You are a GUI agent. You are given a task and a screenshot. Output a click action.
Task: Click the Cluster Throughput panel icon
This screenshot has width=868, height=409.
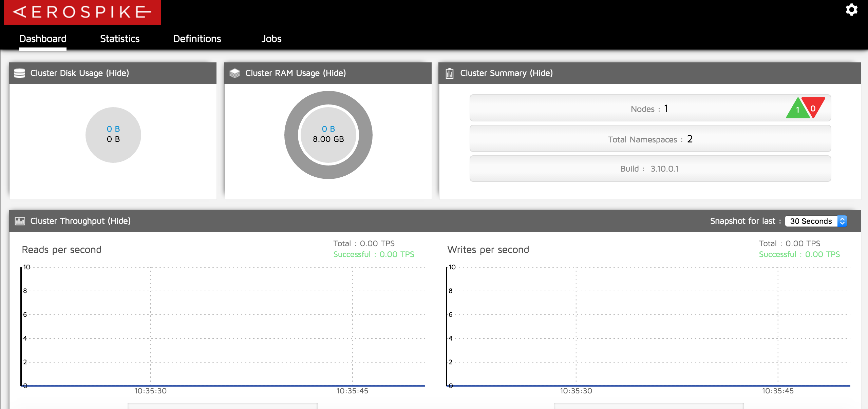point(20,221)
